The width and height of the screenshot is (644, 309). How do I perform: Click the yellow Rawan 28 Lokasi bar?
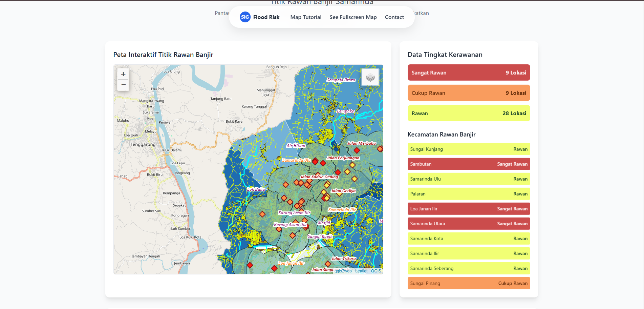(x=469, y=113)
